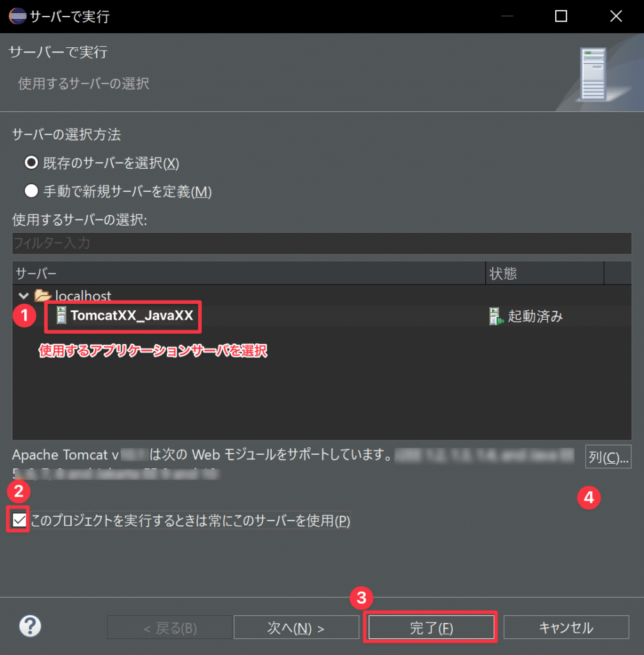Click the localhost folder icon

[42, 296]
